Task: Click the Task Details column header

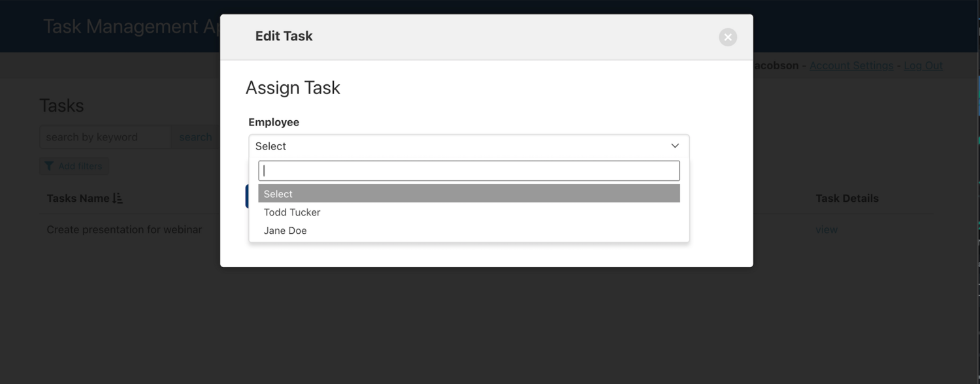Action: 846,198
